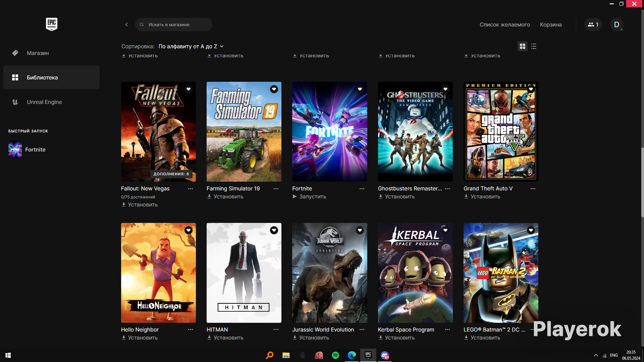644x362 pixels.
Task: Click the Epic Games logo
Action: point(51,24)
